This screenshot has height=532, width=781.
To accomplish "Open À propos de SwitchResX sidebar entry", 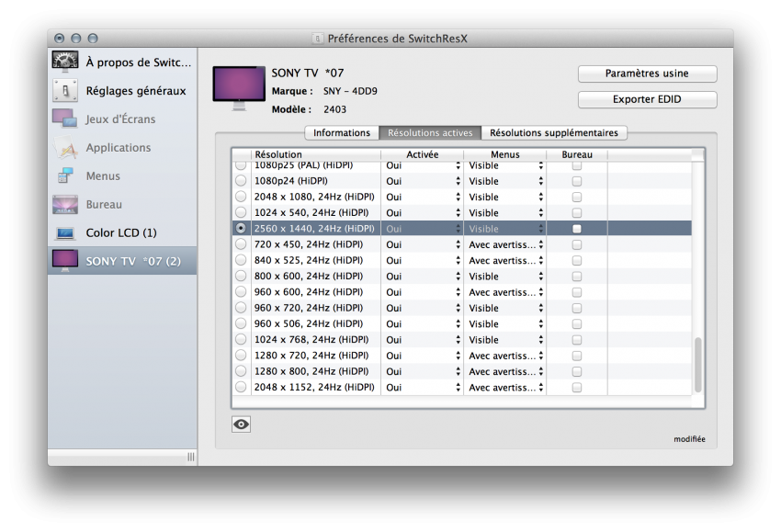I will (122, 62).
